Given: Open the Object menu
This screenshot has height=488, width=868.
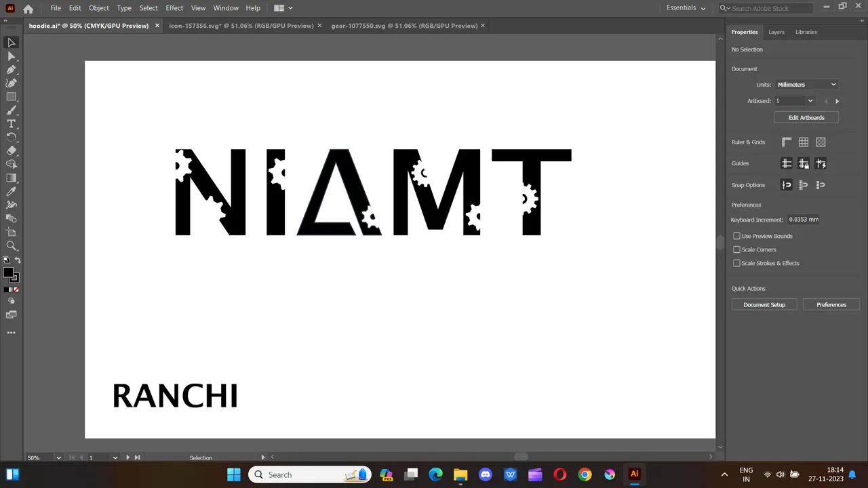Looking at the screenshot, I should click(98, 8).
